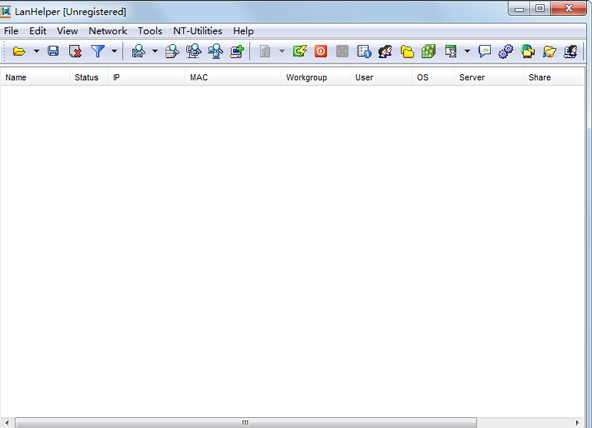Click the greyed-out document toolbar icon
Viewport: 592px width, 428px height.
point(265,51)
